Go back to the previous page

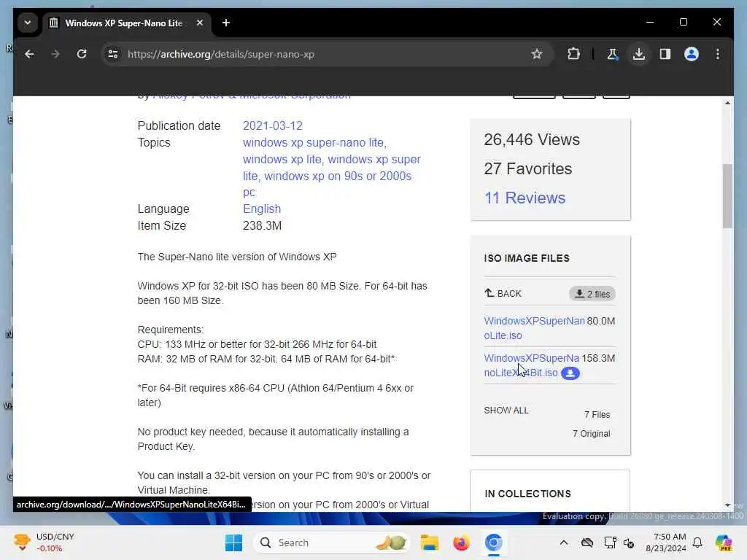(x=29, y=54)
